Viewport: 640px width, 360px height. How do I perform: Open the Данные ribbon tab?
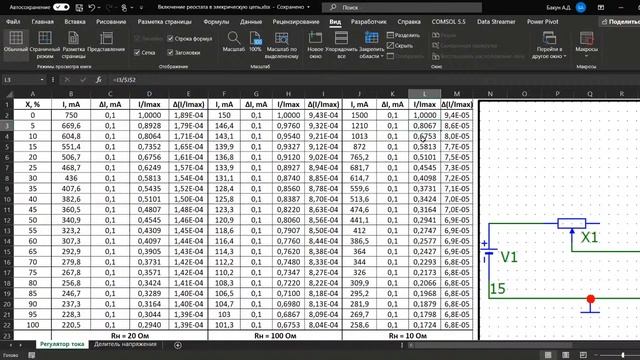pos(251,22)
